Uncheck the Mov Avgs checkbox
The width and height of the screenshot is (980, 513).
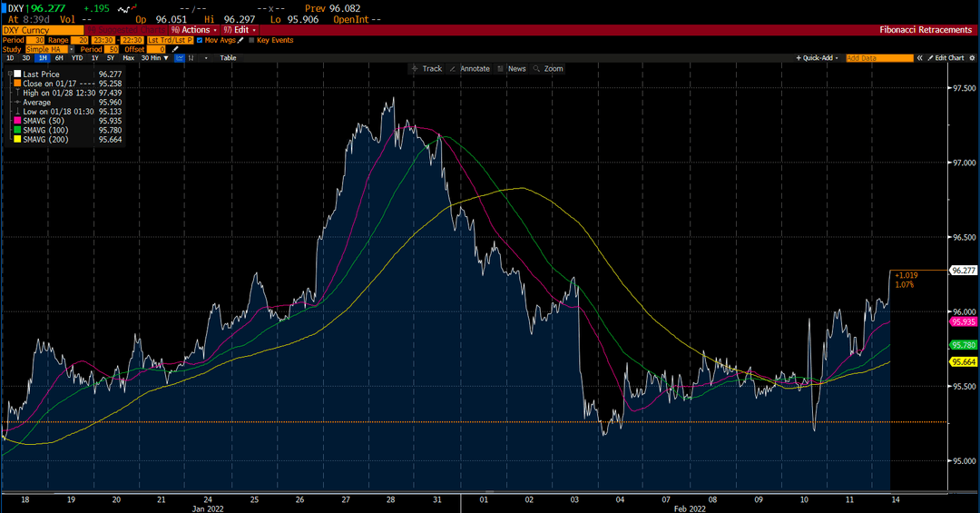(x=200, y=40)
